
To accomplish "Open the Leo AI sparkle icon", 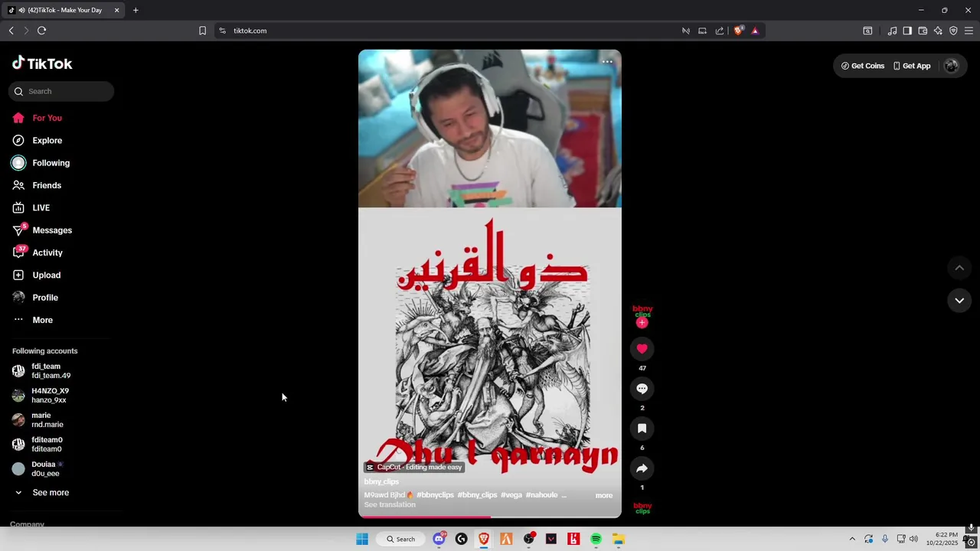I will click(938, 31).
